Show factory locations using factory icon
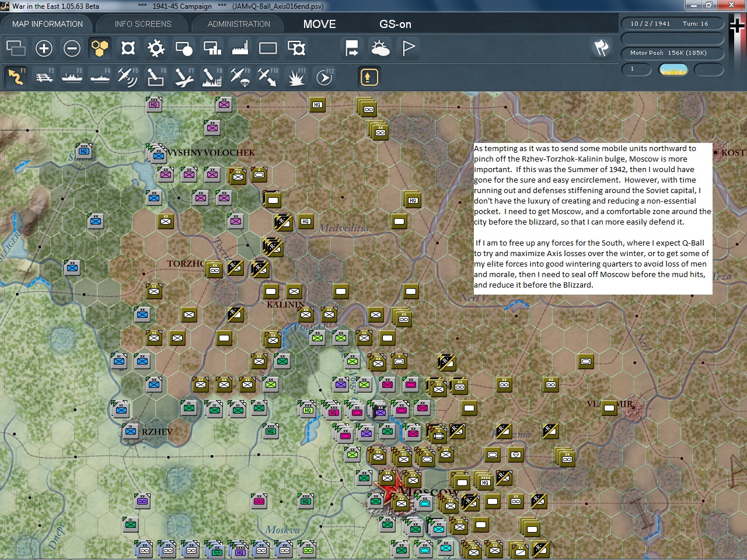This screenshot has width=747, height=560. click(x=240, y=48)
